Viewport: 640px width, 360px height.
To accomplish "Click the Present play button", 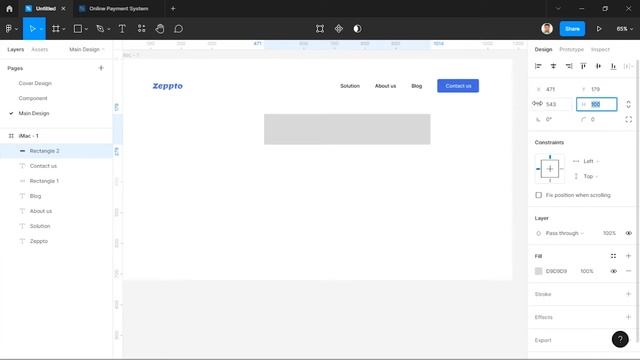I will coord(599,29).
